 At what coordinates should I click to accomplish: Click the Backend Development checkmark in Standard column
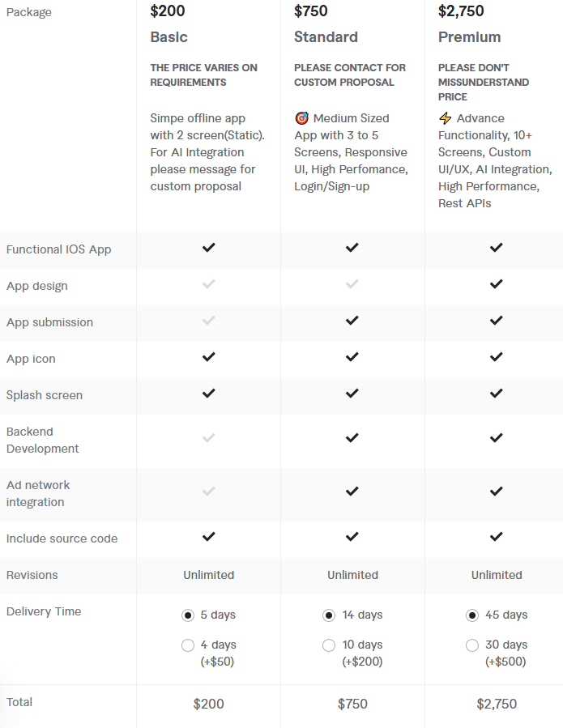[352, 438]
